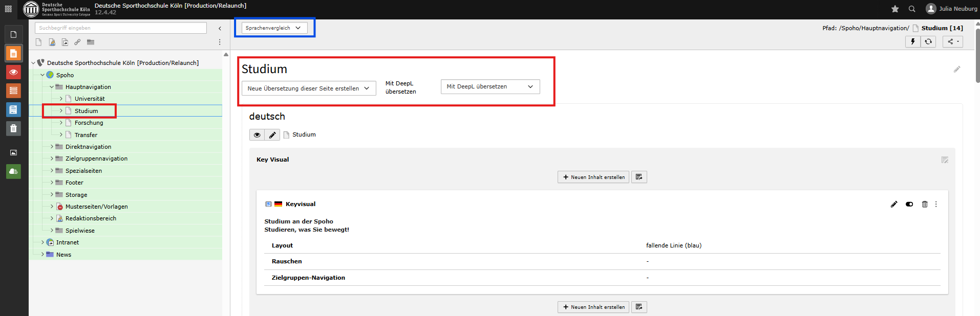Open the View module eye icon

pos(13,72)
